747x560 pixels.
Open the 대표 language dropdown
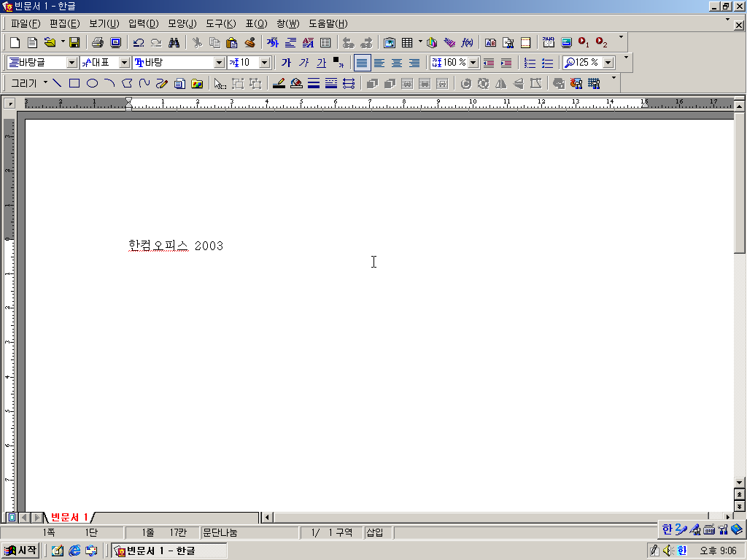[124, 63]
